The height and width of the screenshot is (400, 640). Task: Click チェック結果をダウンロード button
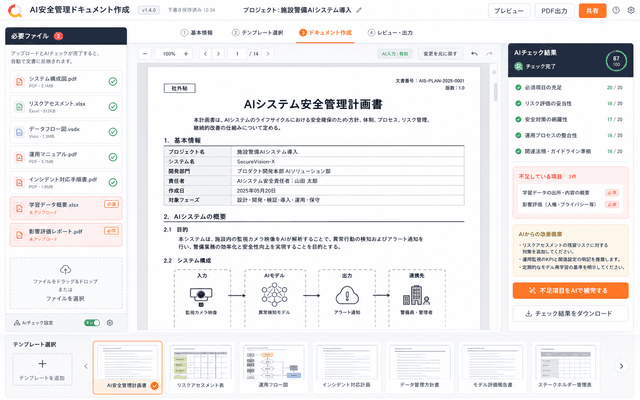(x=570, y=313)
